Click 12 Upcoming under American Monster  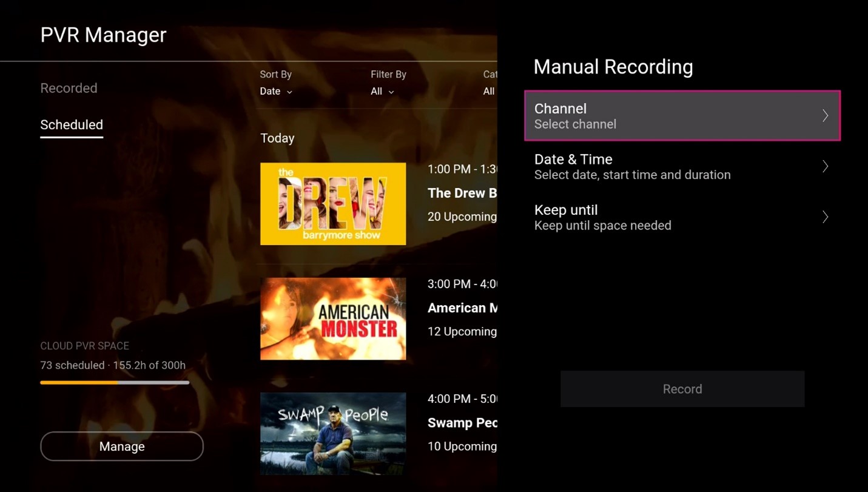pyautogui.click(x=461, y=331)
